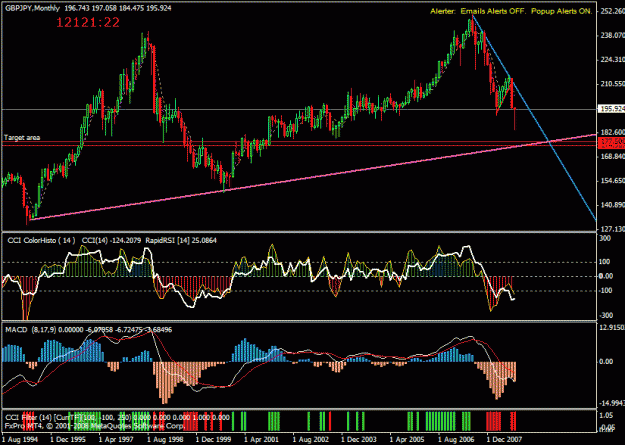Click the red target price tag on axis
The width and height of the screenshot is (625, 445).
(612, 142)
